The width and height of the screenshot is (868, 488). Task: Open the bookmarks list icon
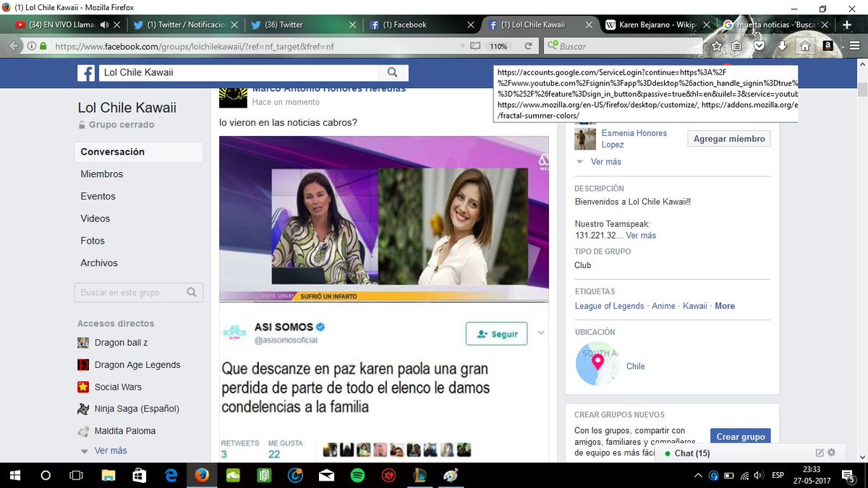[x=737, y=46]
